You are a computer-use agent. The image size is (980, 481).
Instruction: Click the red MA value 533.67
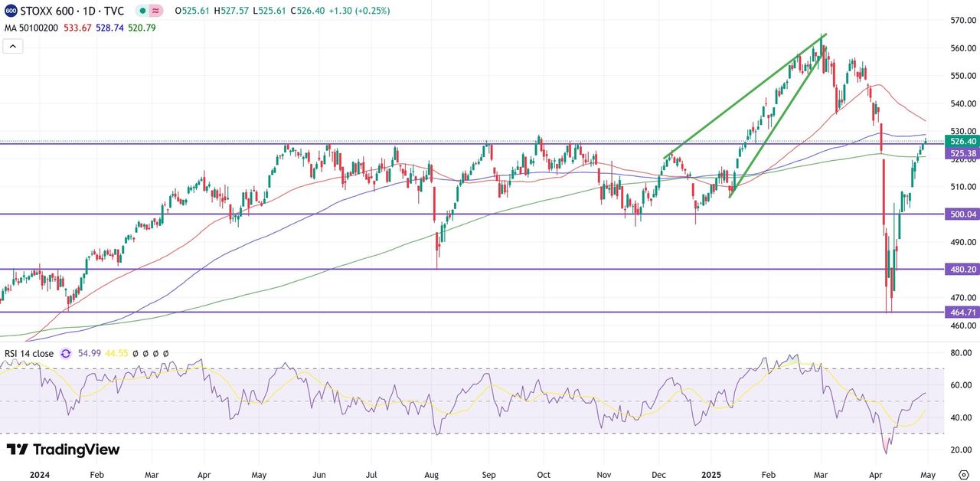[x=76, y=28]
